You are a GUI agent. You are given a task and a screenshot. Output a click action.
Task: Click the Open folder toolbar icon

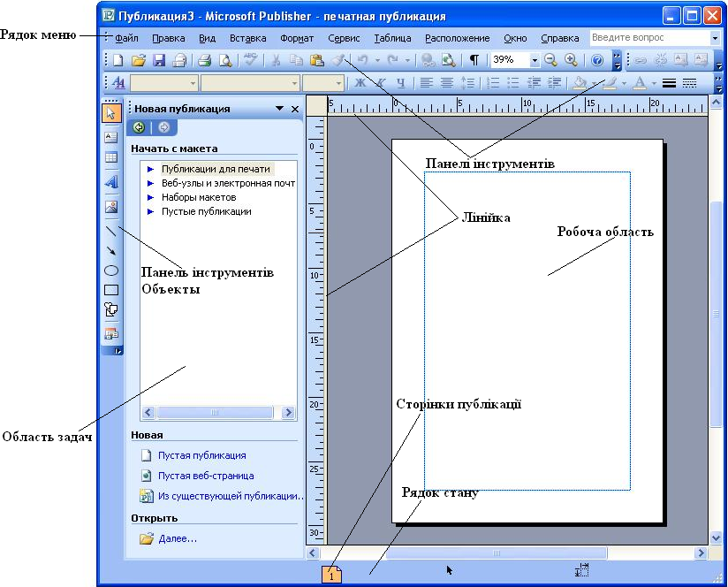(139, 60)
